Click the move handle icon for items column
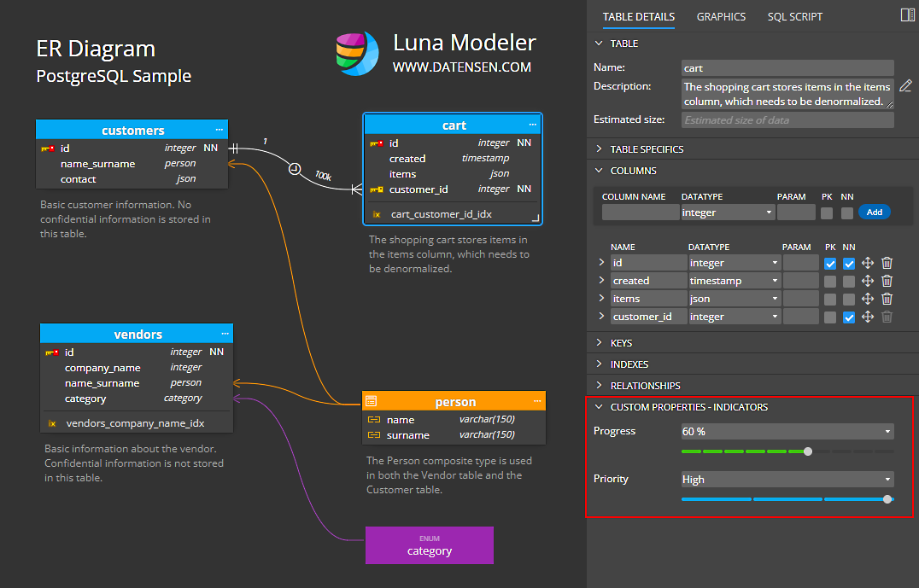The image size is (919, 588). tap(868, 299)
